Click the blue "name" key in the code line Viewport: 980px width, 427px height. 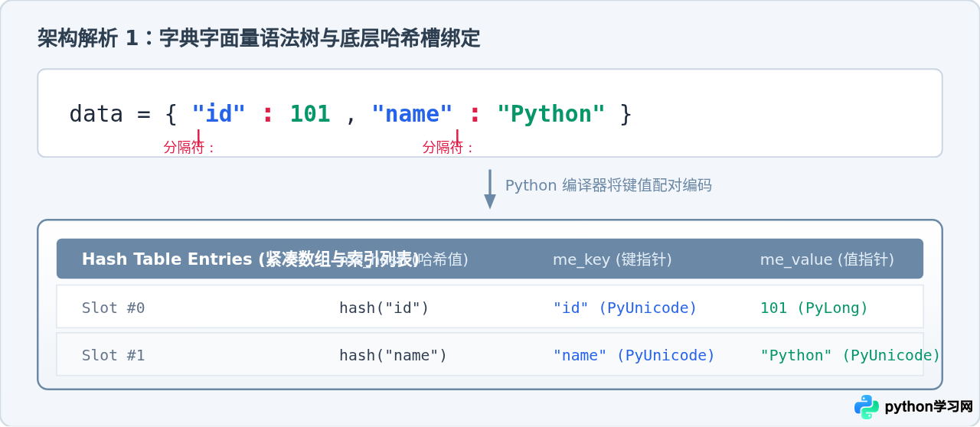click(x=412, y=114)
